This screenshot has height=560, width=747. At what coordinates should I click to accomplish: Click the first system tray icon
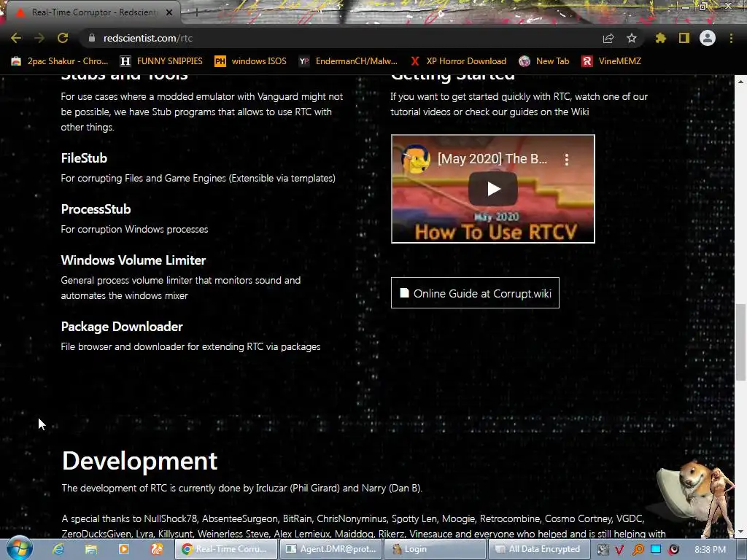(x=603, y=550)
